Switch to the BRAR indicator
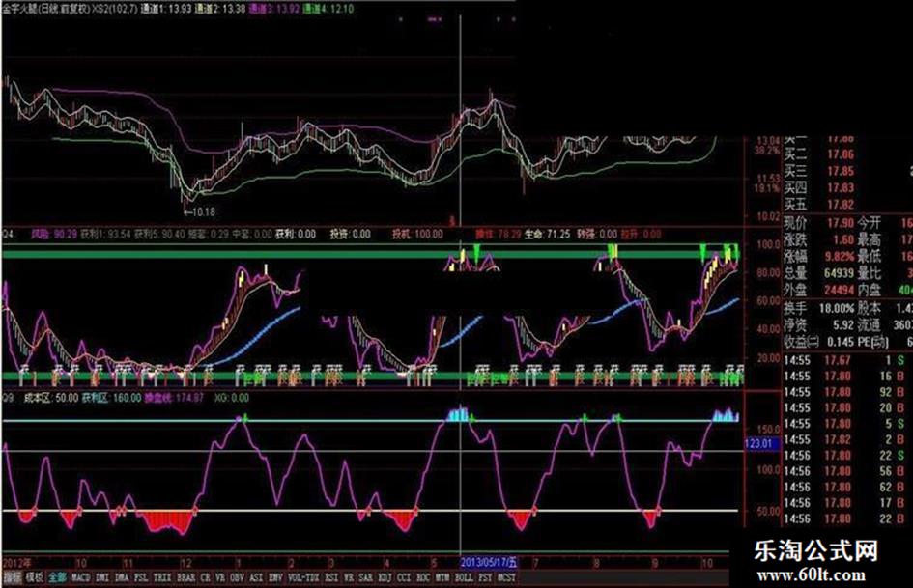This screenshot has height=588, width=913. point(185,577)
